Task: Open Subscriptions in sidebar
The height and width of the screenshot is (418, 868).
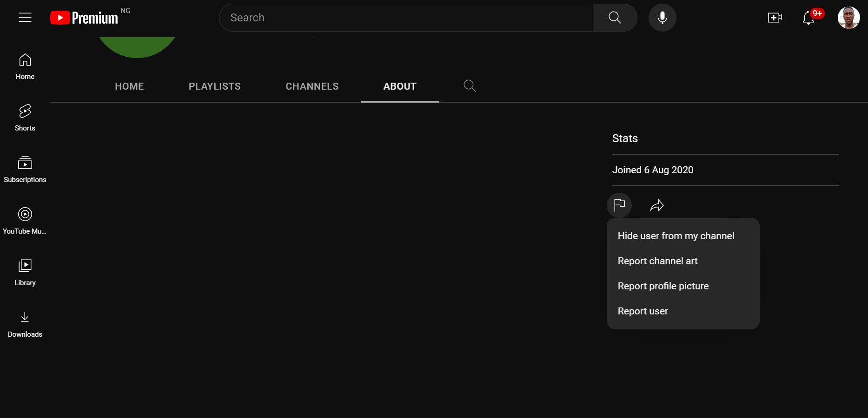Action: click(25, 170)
